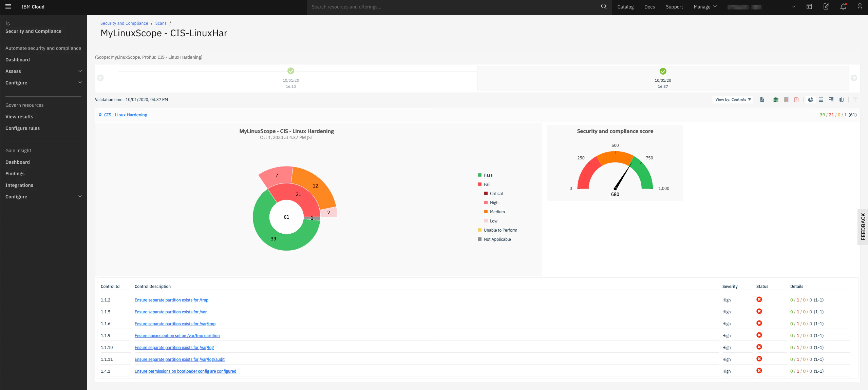Switch to flat list view icon
868x390 pixels.
tap(821, 100)
